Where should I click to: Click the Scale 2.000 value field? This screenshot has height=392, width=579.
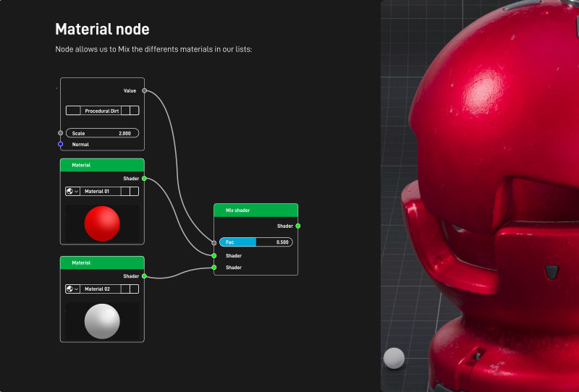point(102,133)
